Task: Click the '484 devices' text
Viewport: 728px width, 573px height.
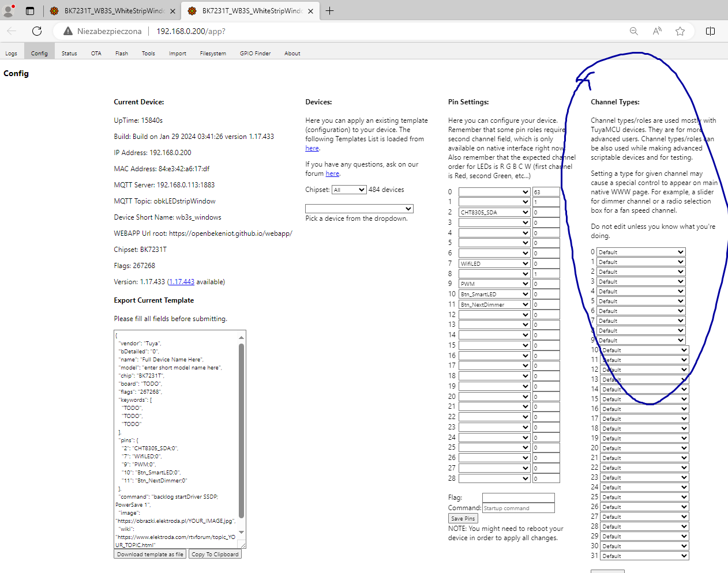Action: (x=386, y=190)
